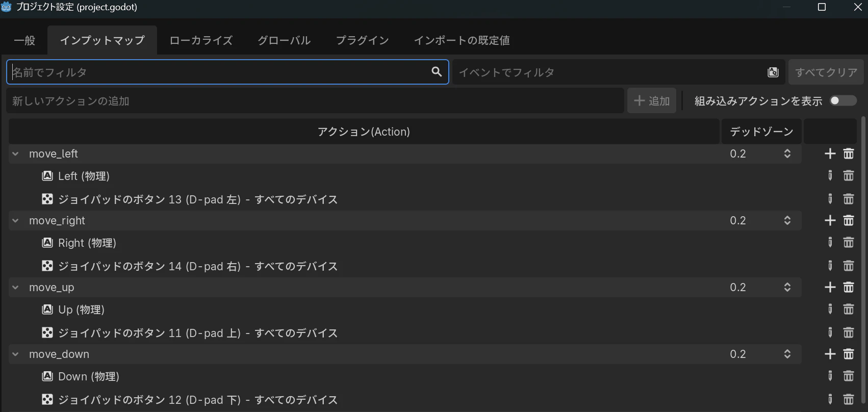
Task: Edit the Right (物理) key event
Action: click(830, 243)
